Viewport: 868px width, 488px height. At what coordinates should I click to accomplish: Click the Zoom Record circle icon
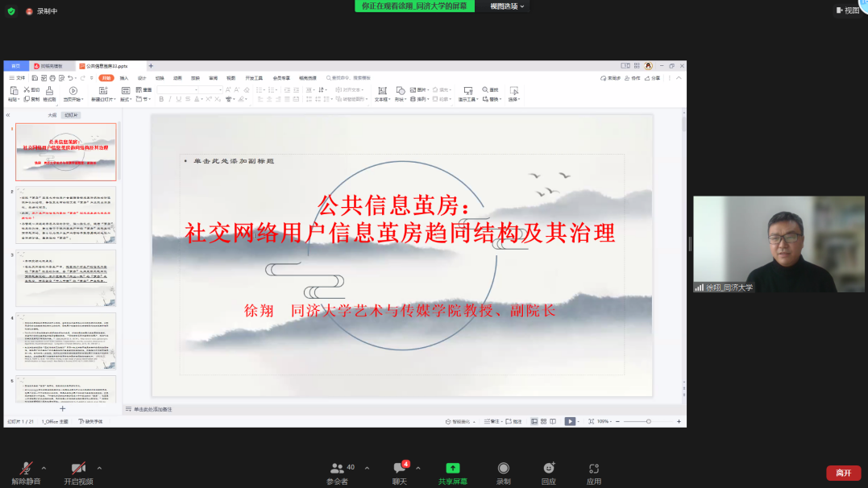click(x=503, y=468)
